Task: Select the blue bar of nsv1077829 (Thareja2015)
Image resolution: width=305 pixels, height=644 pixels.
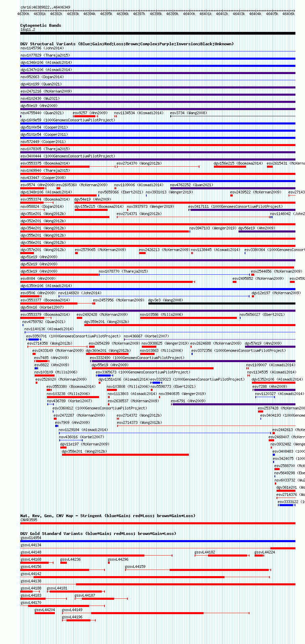Action: [x=158, y=59]
